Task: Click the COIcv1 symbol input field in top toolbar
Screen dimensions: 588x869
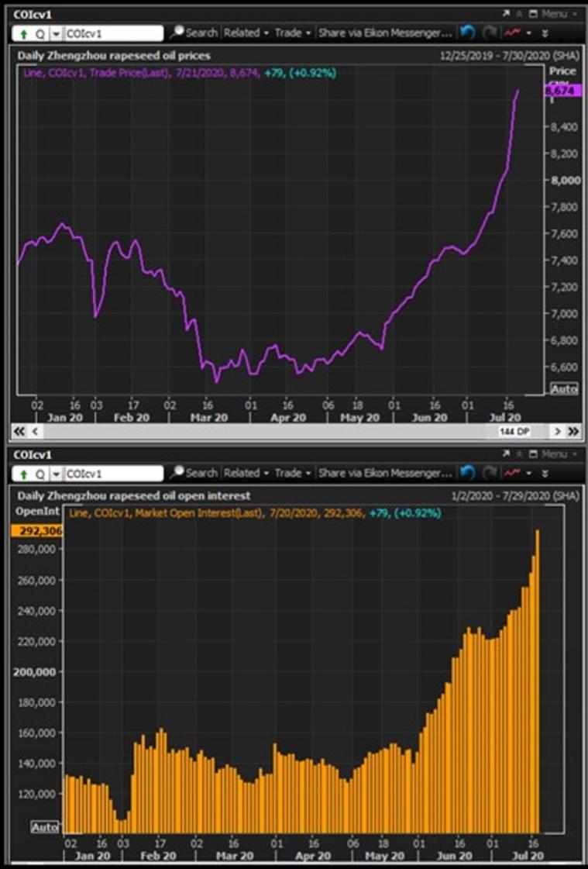Action: coord(113,33)
